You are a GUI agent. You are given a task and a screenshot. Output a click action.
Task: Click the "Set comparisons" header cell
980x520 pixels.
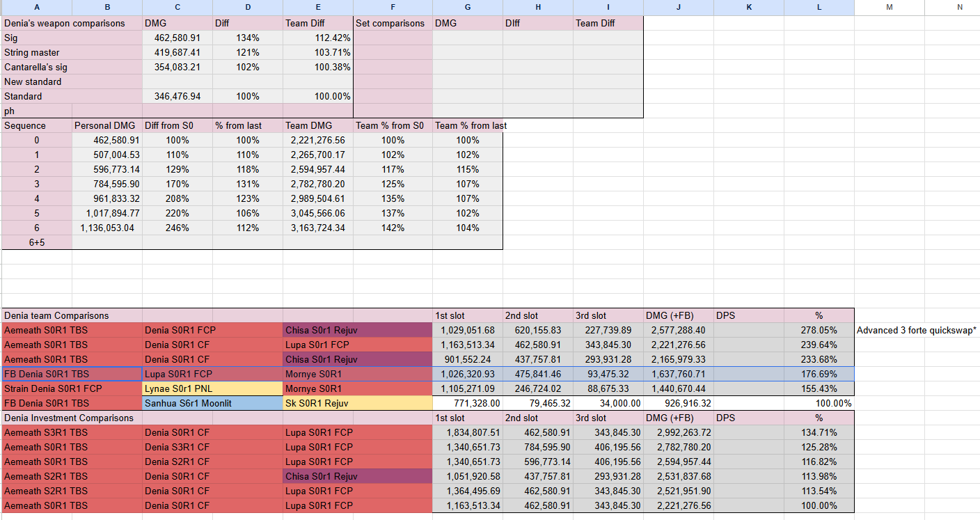pos(393,23)
